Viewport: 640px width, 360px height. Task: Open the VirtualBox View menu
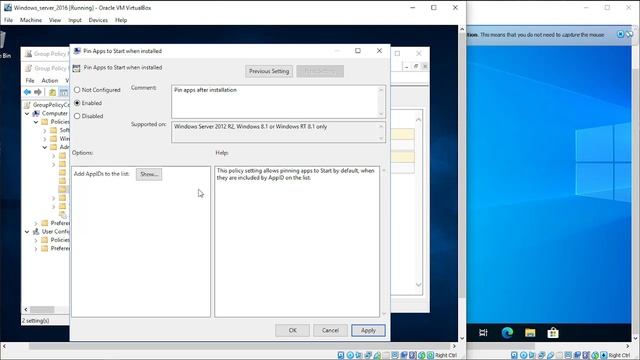(x=55, y=20)
